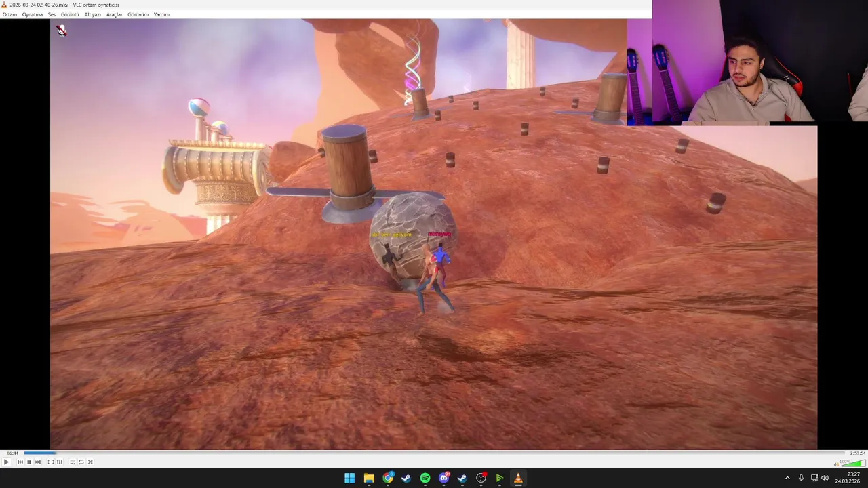The width and height of the screenshot is (868, 488).
Task: Mute audio with VLC speaker icon
Action: (835, 464)
